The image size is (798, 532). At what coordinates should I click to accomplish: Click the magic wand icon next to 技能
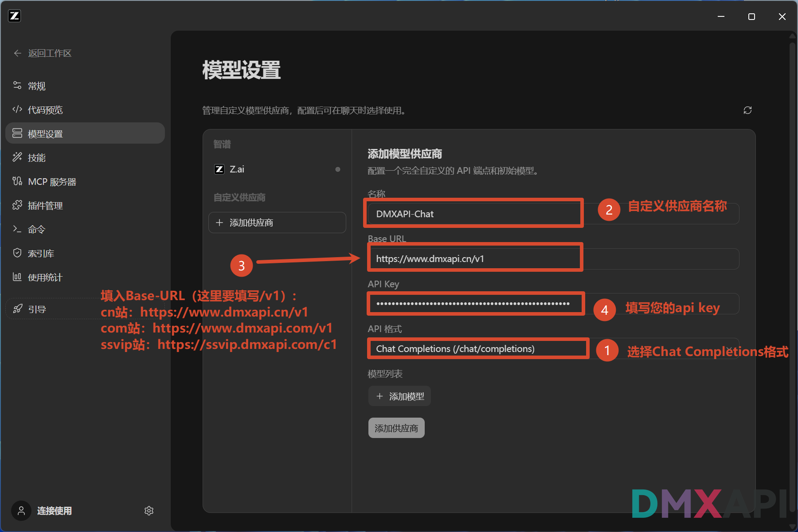tap(17, 157)
